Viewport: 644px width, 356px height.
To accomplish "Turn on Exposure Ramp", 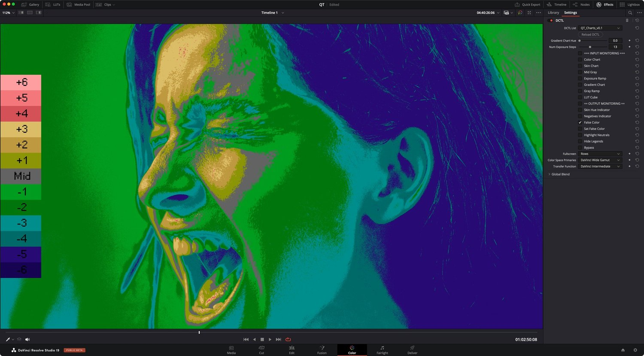I will tap(580, 79).
